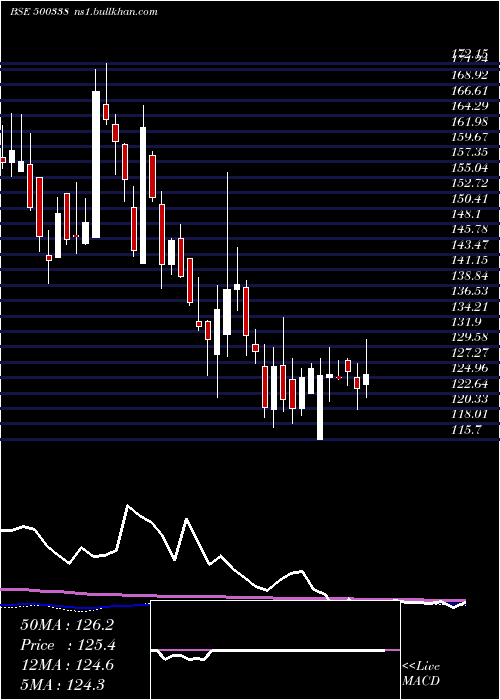Click the 115.7 price axis label
500x700 pixels.
point(465,429)
